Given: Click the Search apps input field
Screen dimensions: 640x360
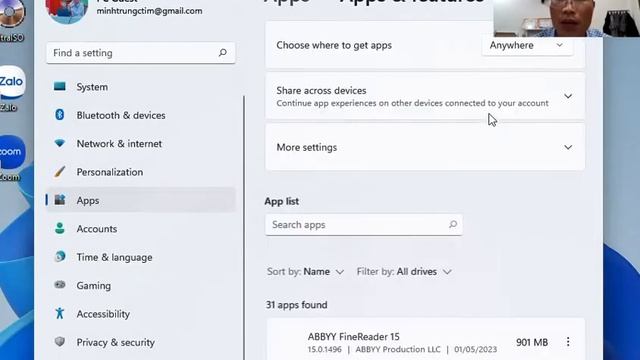Looking at the screenshot, I should tap(364, 224).
